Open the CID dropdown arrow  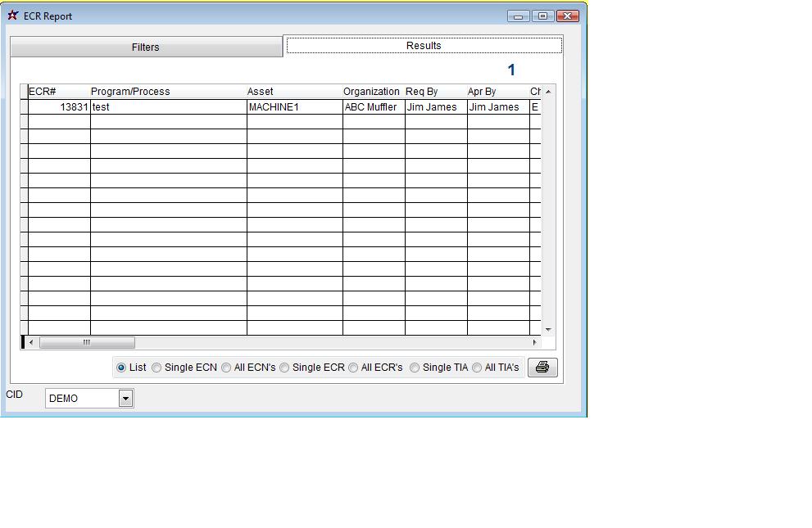125,399
